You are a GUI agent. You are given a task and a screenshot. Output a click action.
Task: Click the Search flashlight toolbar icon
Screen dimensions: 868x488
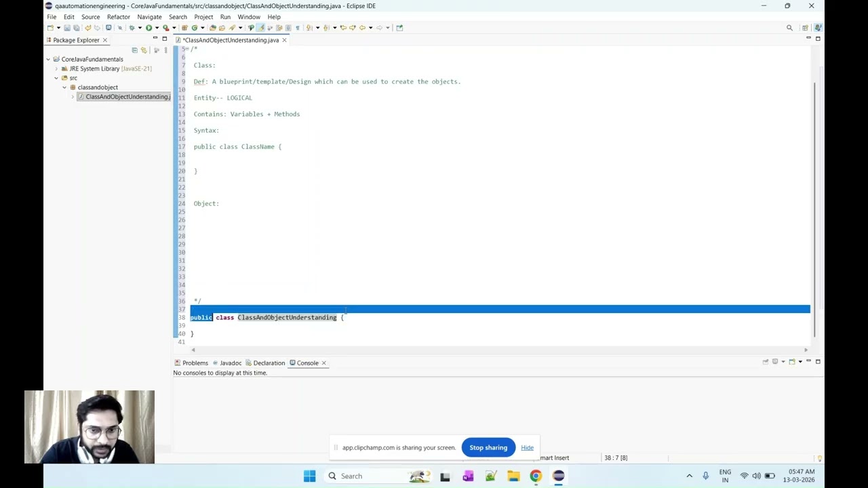pos(232,28)
